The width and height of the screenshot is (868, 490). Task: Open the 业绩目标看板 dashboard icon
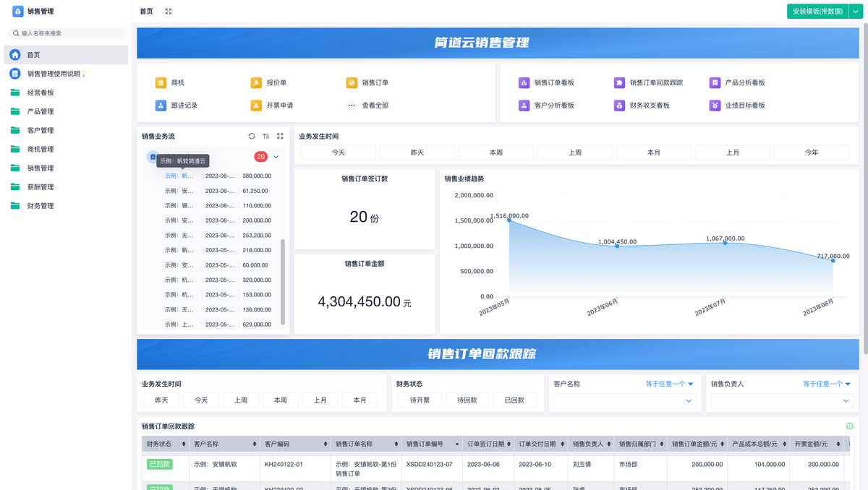pos(715,105)
